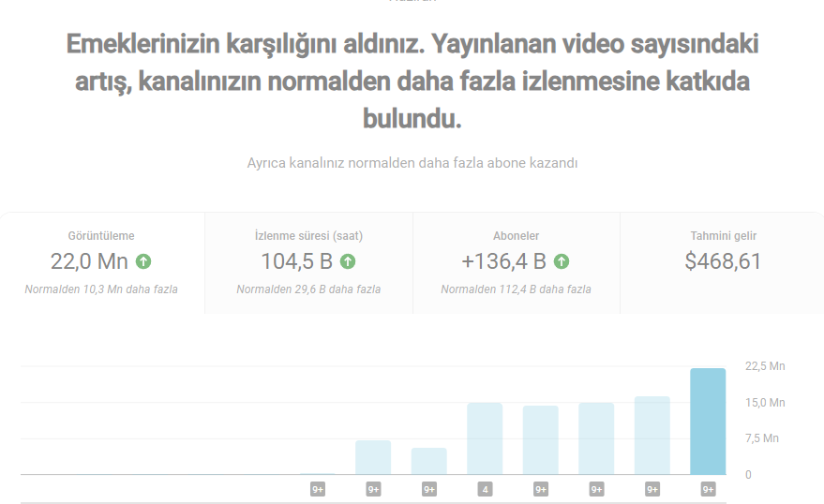824x504 pixels.
Task: Select the Aboneler metric tab
Action: pos(516,262)
